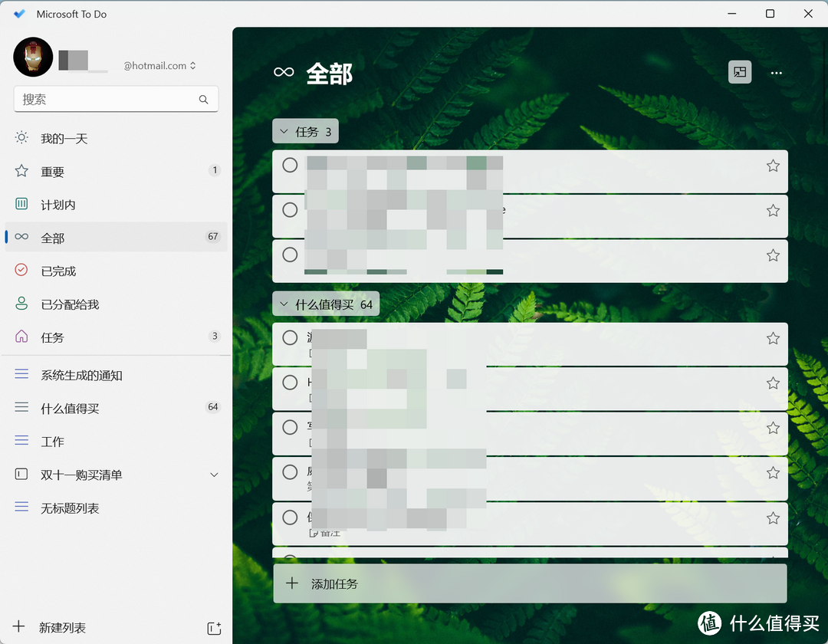Click the 全部 list title heading
This screenshot has height=644, width=828.
[x=330, y=74]
